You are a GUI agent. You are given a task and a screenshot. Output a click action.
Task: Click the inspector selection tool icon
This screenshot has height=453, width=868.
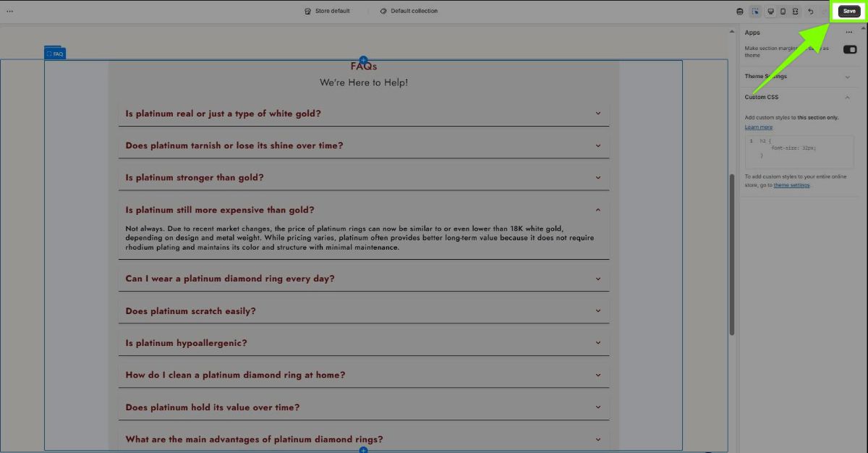(x=755, y=12)
